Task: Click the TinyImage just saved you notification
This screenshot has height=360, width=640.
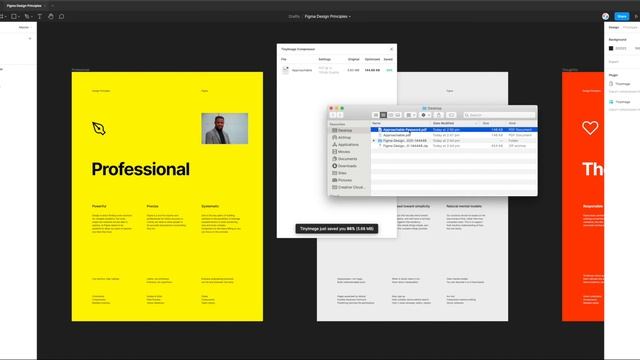Action: click(x=337, y=229)
